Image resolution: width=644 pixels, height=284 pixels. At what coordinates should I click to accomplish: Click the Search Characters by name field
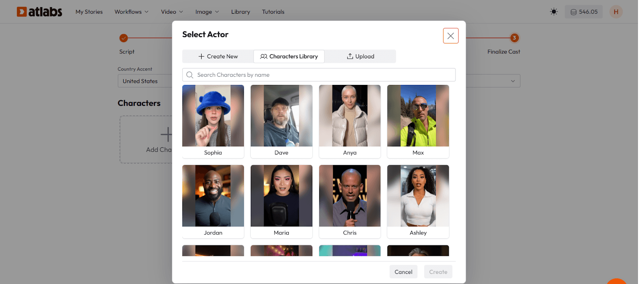319,75
